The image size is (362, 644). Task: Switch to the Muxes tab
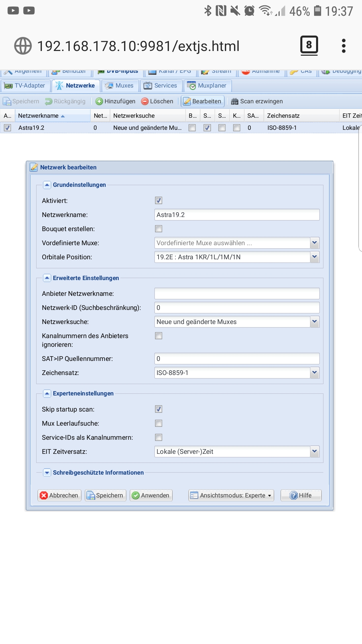(120, 86)
